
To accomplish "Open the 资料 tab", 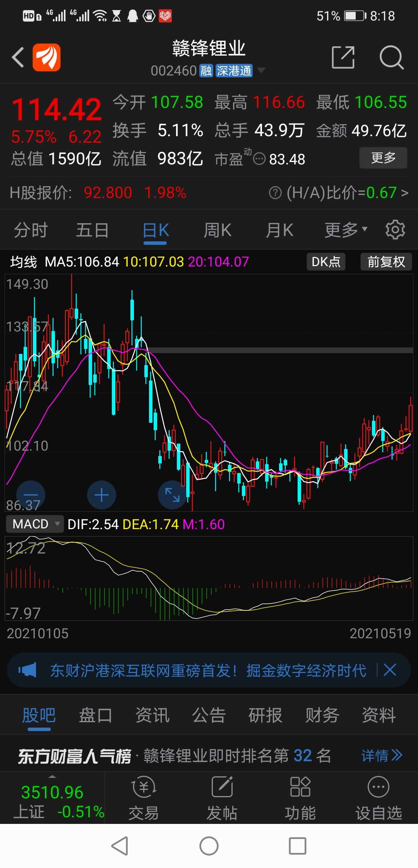I will [x=379, y=715].
